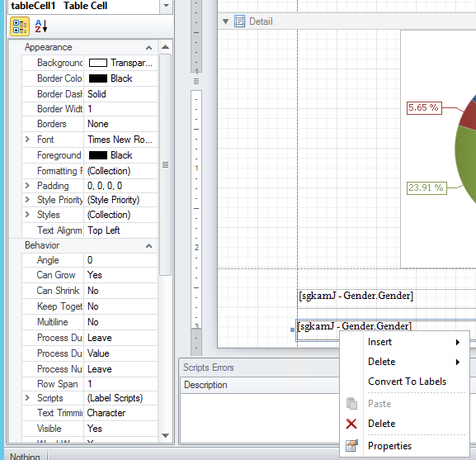Click the Description column header
The height and width of the screenshot is (460, 476).
[x=260, y=385]
